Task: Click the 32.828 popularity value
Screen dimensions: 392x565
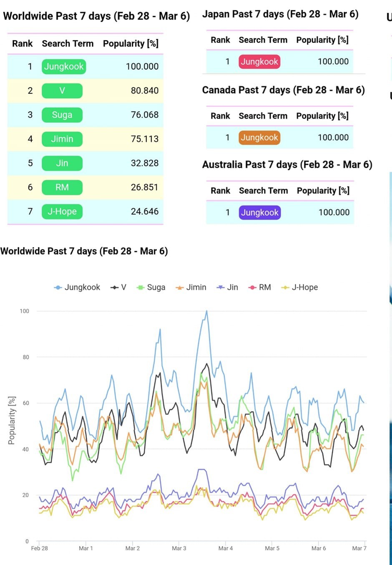Action: tap(145, 163)
